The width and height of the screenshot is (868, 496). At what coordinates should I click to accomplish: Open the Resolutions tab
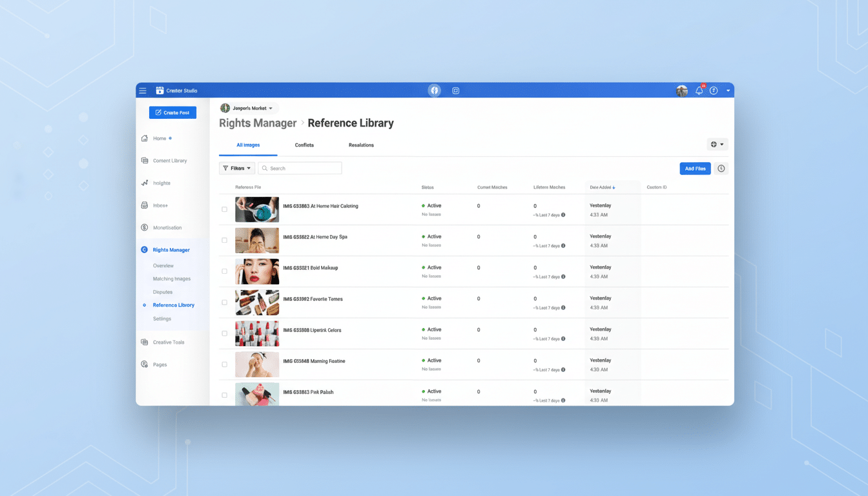(x=361, y=145)
